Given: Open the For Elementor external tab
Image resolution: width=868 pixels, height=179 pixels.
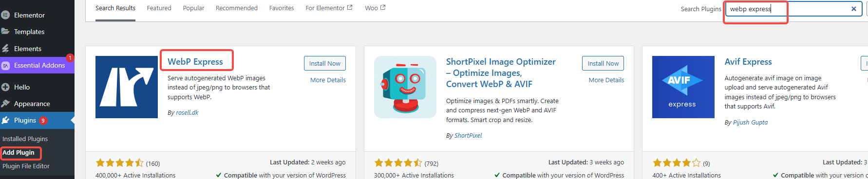Looking at the screenshot, I should tap(329, 8).
